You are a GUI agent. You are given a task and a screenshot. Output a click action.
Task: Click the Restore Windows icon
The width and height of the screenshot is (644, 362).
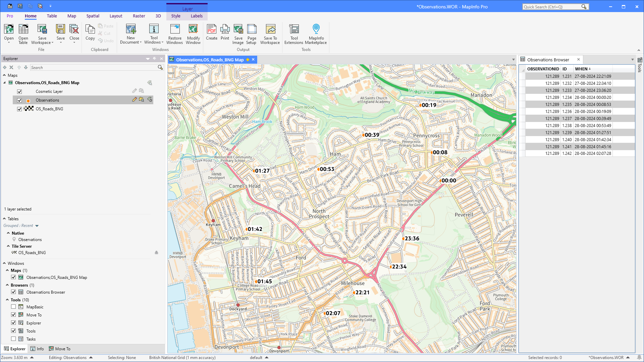[175, 34]
